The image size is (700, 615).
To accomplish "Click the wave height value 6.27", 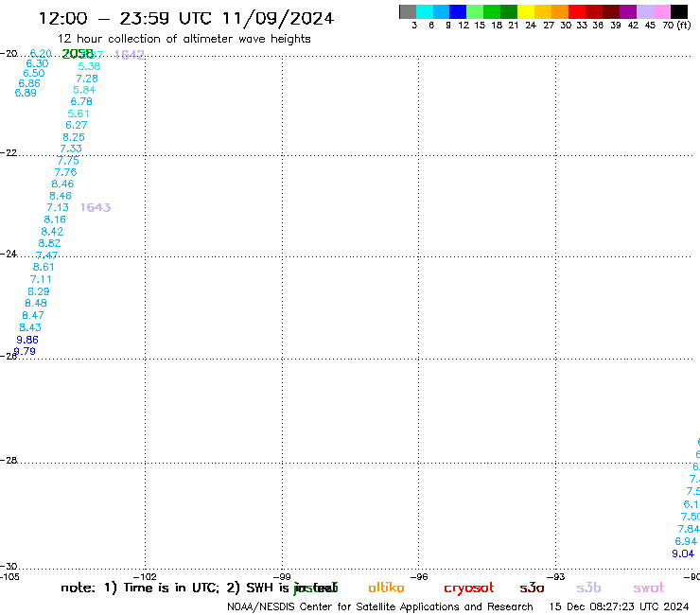I will 77,125.
